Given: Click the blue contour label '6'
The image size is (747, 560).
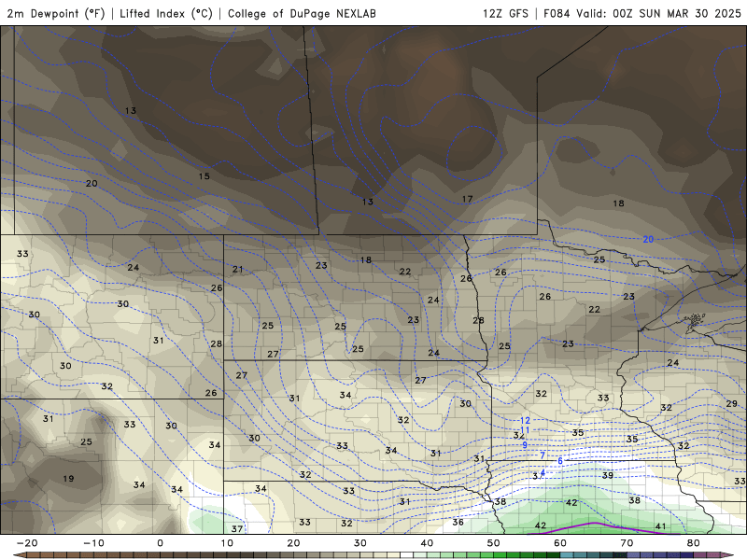Looking at the screenshot, I should pos(560,461).
